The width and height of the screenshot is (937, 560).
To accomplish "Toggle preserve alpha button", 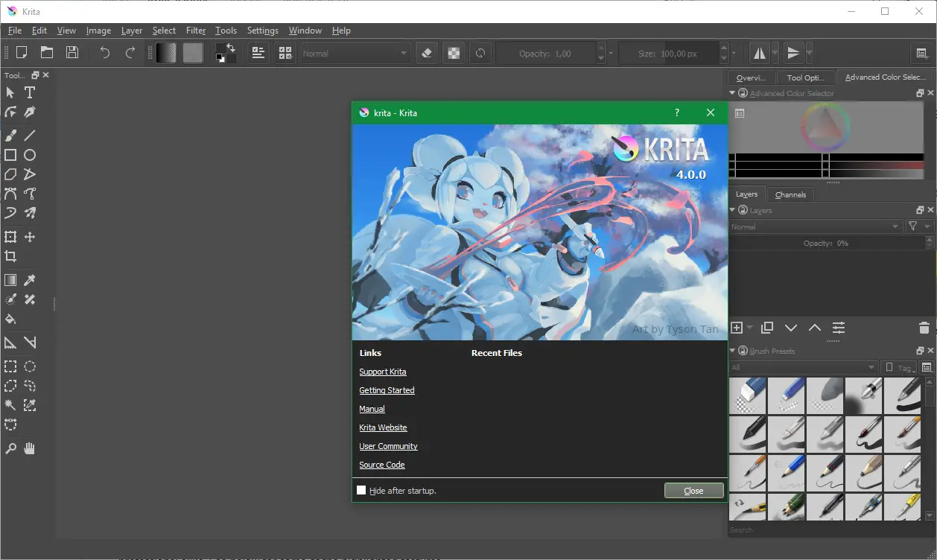I will (x=453, y=53).
